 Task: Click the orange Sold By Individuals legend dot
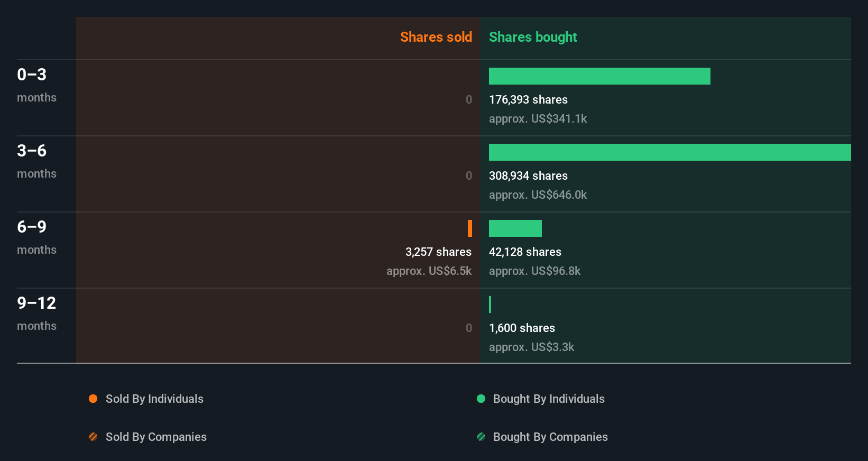point(93,399)
